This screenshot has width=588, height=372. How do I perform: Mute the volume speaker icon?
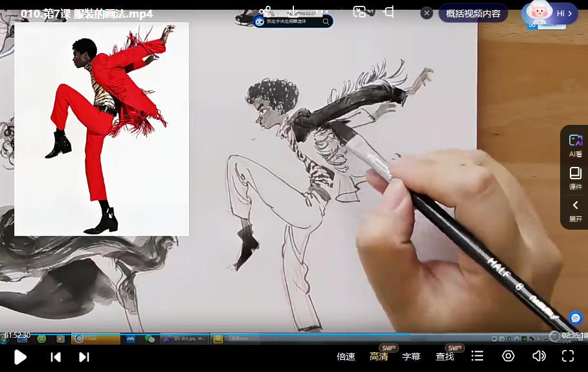[x=539, y=356]
